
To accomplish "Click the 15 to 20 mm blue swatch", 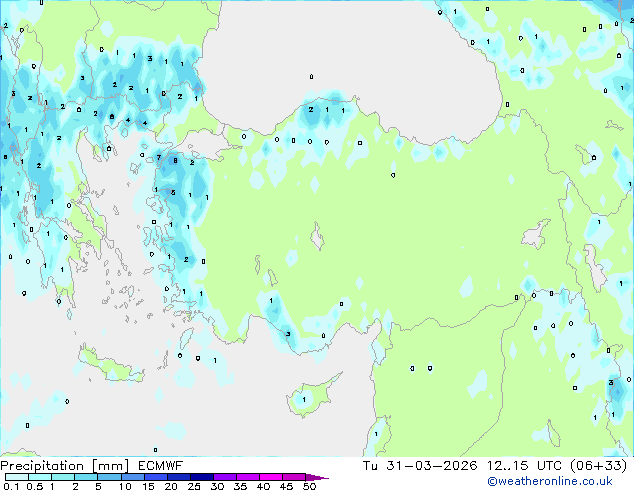I will coord(155,477).
